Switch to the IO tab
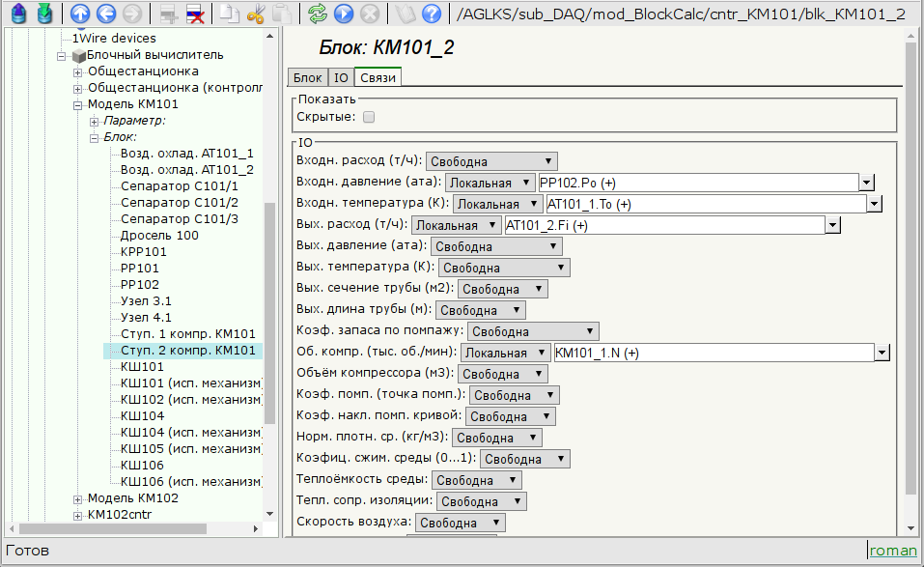 tap(341, 78)
